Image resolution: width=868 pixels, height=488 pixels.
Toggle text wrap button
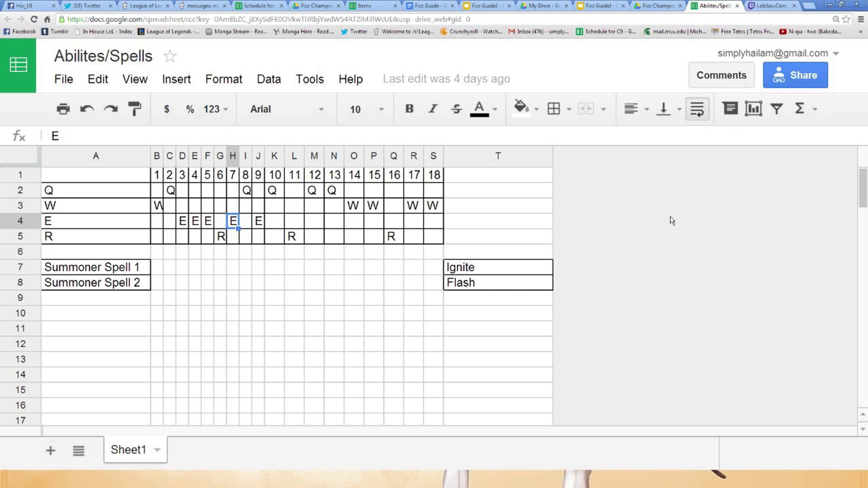[x=697, y=109]
